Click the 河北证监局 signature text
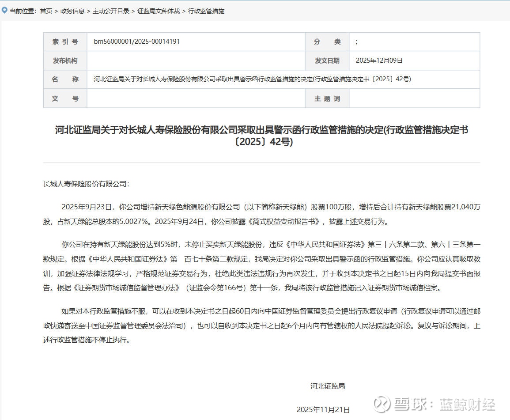 327,386
